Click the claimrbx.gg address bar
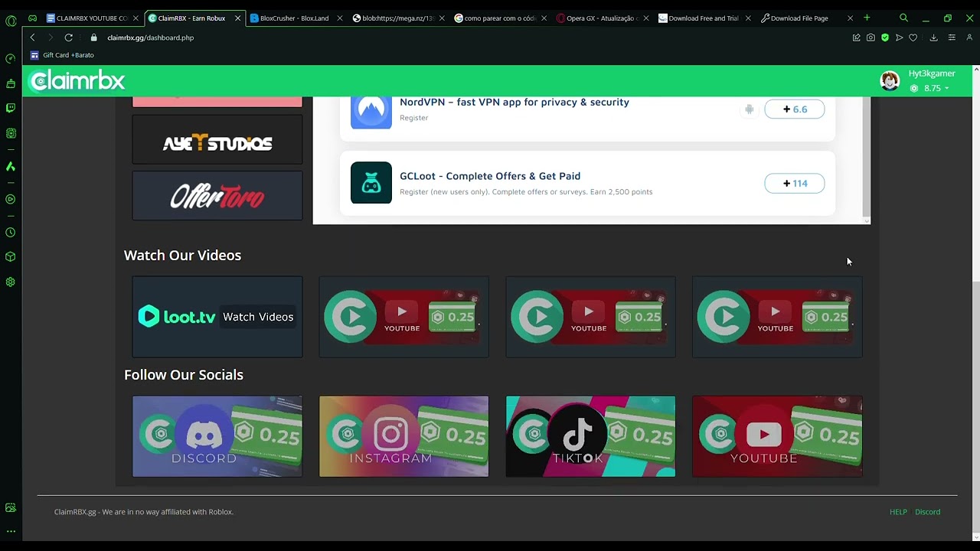980x551 pixels. pyautogui.click(x=459, y=37)
